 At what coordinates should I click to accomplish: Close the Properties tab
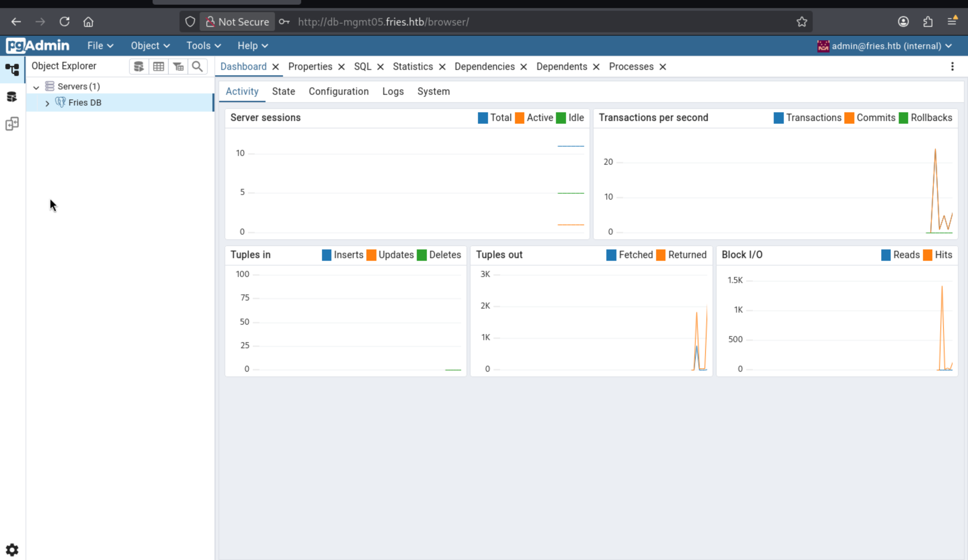tap(341, 67)
